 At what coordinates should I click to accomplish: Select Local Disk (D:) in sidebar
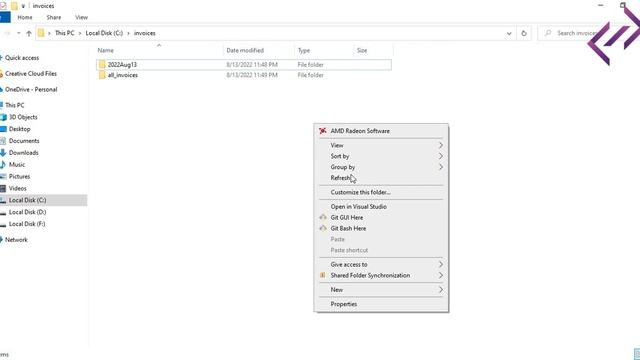[27, 212]
